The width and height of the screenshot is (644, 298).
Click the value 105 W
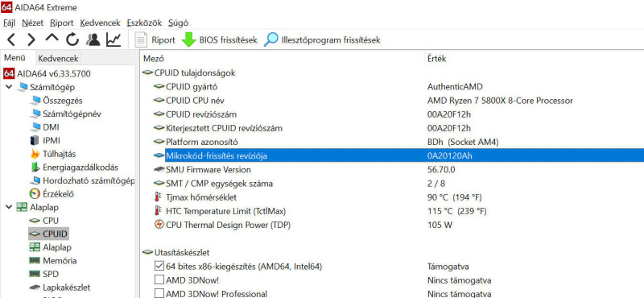coord(440,225)
